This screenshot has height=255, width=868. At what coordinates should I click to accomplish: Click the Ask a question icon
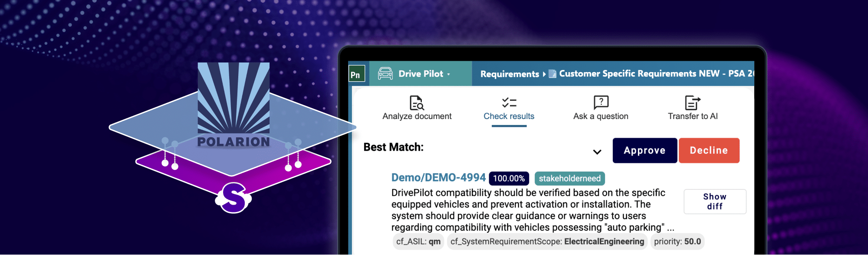(x=601, y=103)
